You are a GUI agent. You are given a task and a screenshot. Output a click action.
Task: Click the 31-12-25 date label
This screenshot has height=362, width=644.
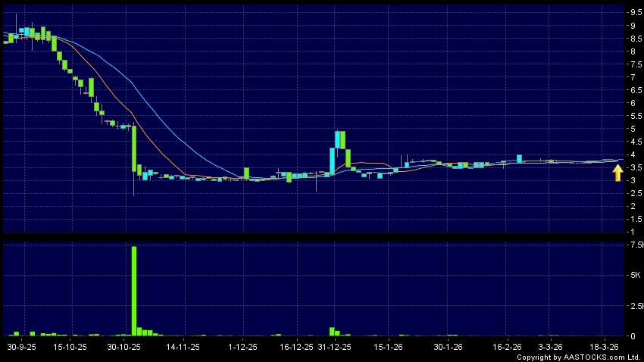coord(334,346)
